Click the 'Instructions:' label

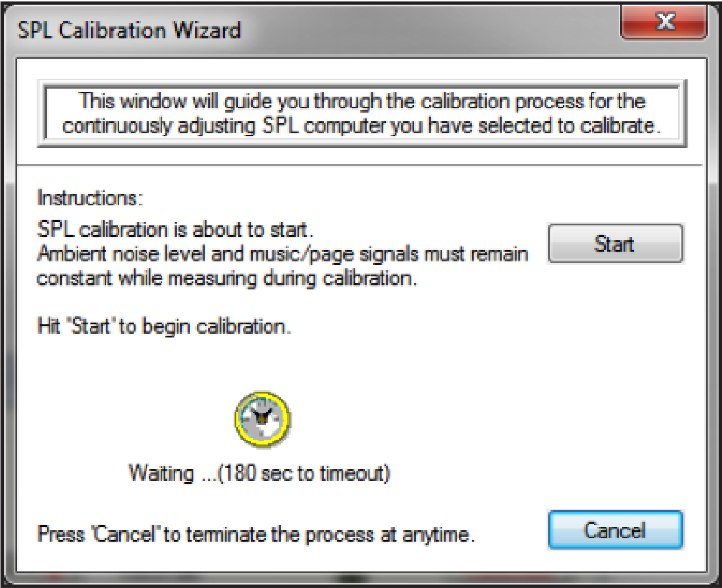[89, 198]
